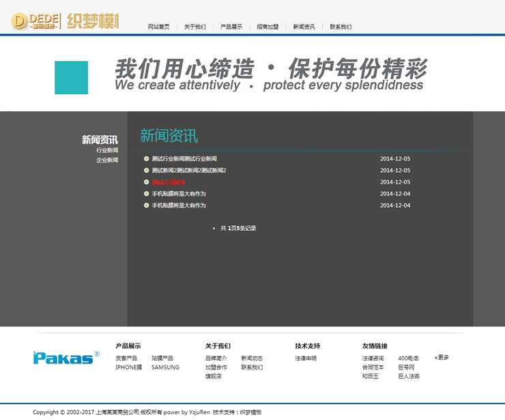The width and height of the screenshot is (505, 420).
Task: Open news article 测试新闻2测试新闻2测试新闻2
Action: (x=188, y=171)
